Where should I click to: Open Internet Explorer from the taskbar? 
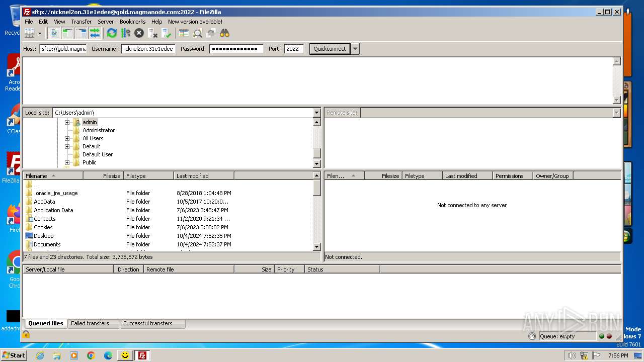coord(40,355)
